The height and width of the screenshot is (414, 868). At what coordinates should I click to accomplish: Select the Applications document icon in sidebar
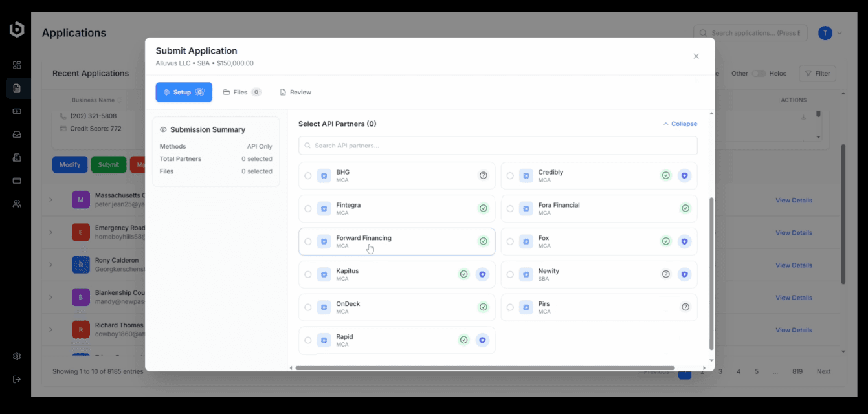point(17,88)
